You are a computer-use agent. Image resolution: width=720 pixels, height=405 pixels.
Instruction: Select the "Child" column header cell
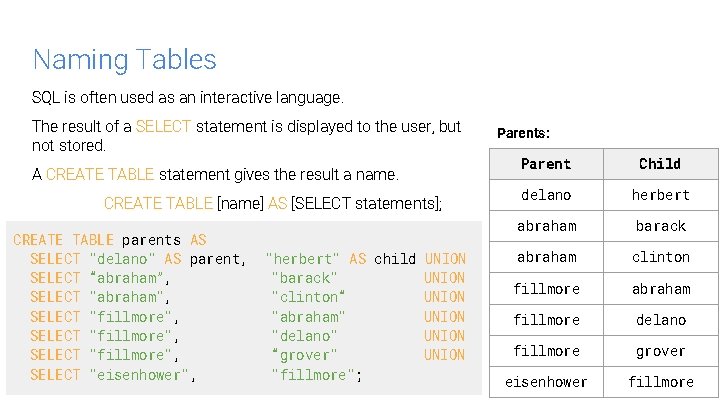click(660, 164)
